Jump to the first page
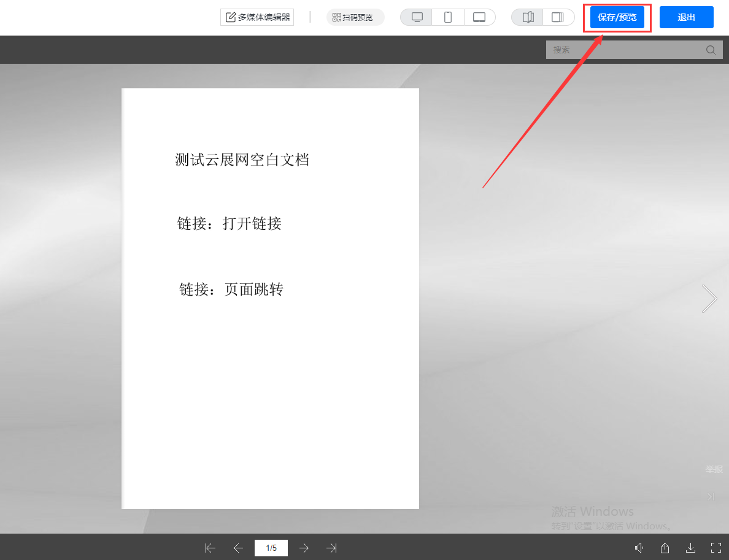The image size is (729, 560). coord(210,548)
